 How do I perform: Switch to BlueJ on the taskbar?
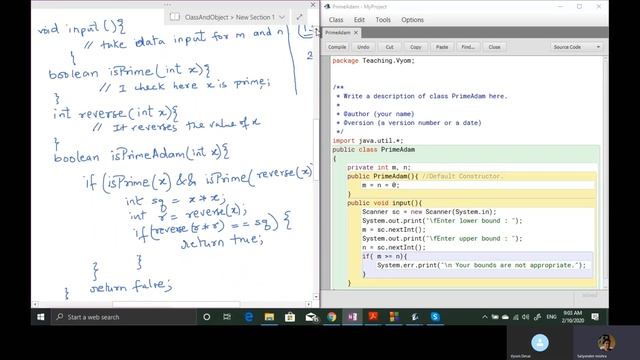point(415,317)
